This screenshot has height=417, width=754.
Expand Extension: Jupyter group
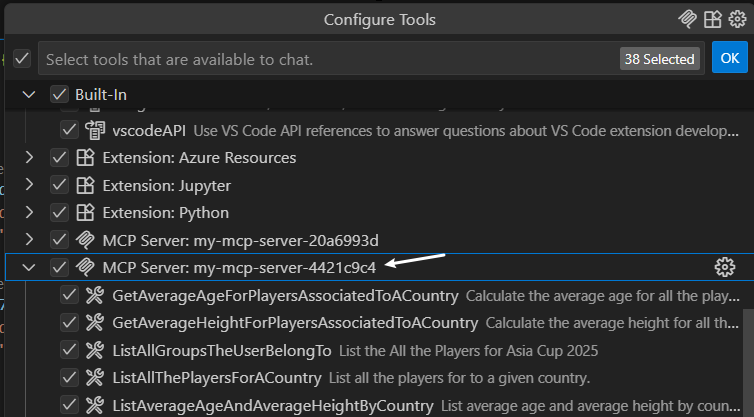(29, 185)
